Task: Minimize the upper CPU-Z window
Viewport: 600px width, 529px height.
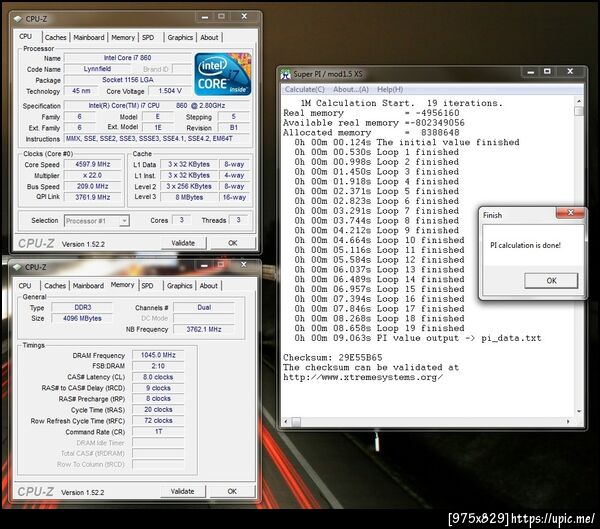Action: pyautogui.click(x=205, y=17)
